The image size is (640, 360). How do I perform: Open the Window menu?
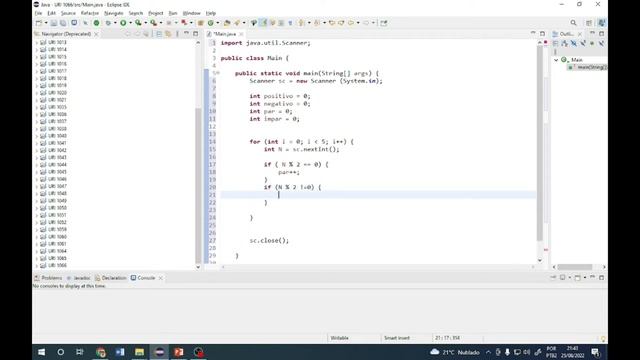point(191,13)
